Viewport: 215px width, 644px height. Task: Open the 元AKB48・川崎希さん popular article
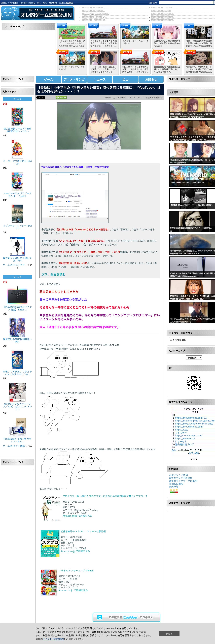coord(192,290)
